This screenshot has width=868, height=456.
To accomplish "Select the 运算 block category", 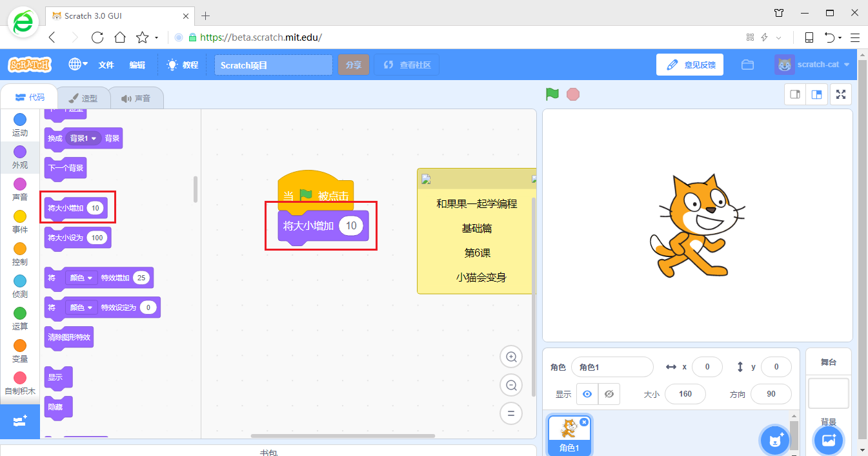I will click(20, 319).
